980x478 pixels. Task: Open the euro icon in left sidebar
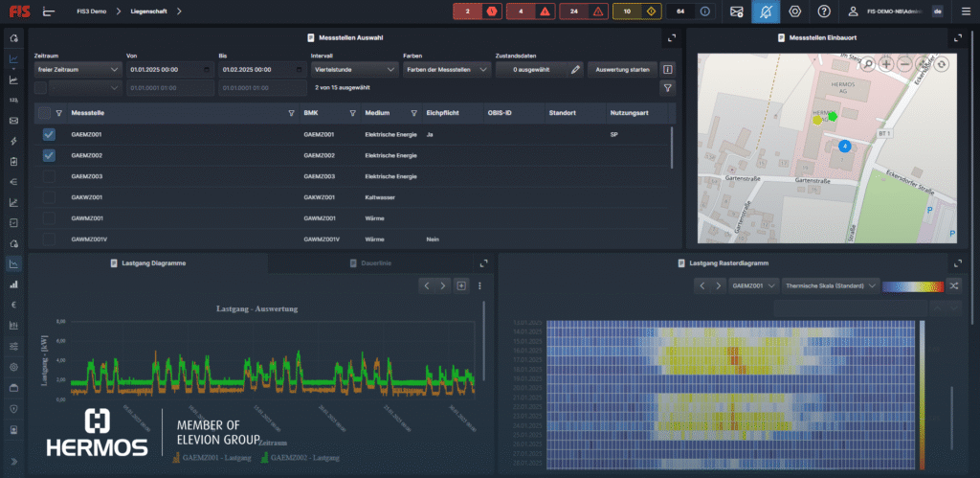[x=13, y=305]
